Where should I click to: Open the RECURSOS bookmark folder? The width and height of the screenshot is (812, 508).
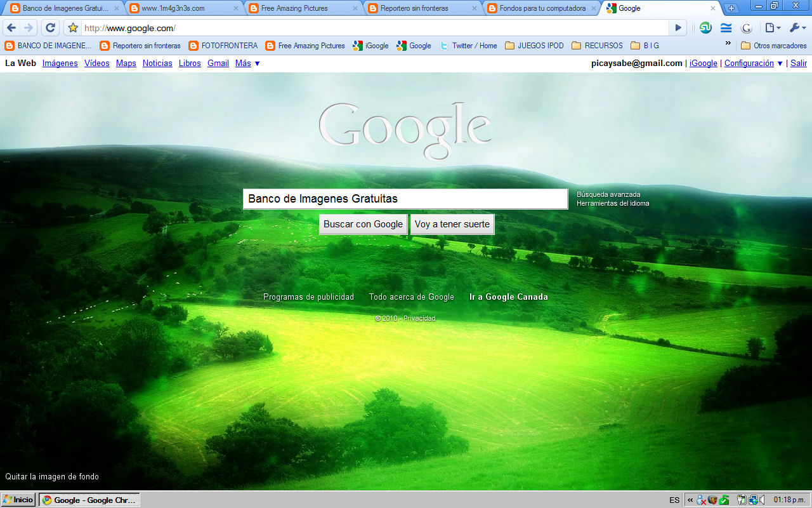tap(597, 46)
